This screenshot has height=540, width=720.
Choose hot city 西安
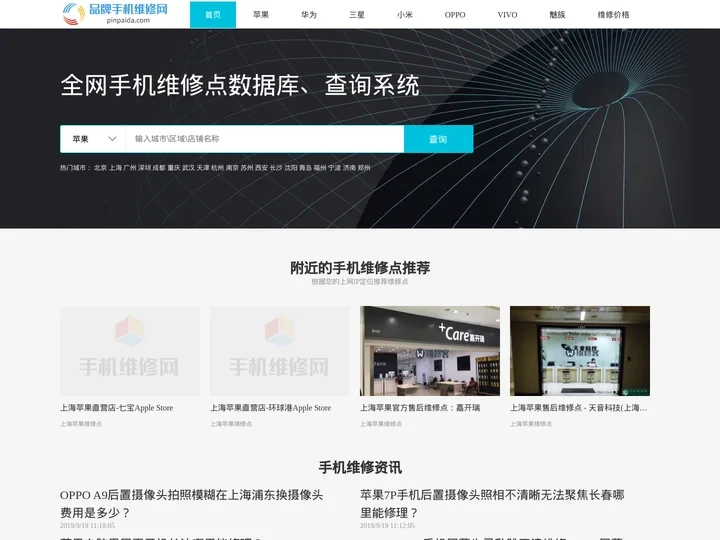pyautogui.click(x=261, y=168)
